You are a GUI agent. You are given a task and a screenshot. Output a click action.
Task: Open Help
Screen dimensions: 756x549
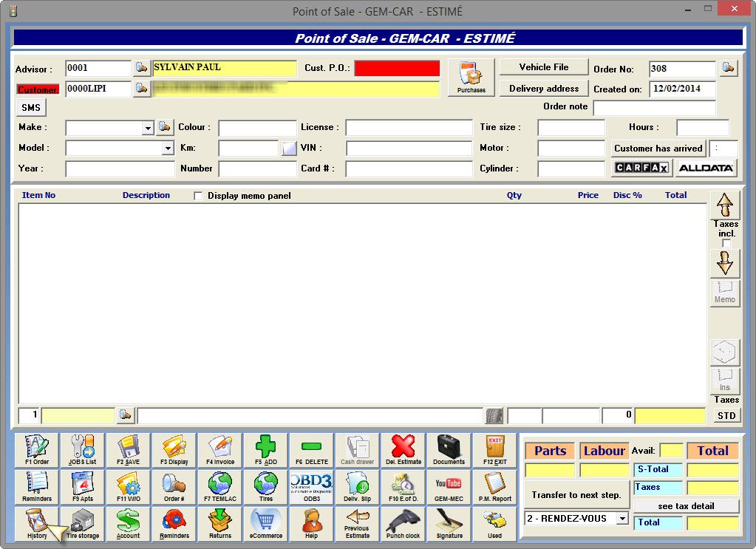311,524
